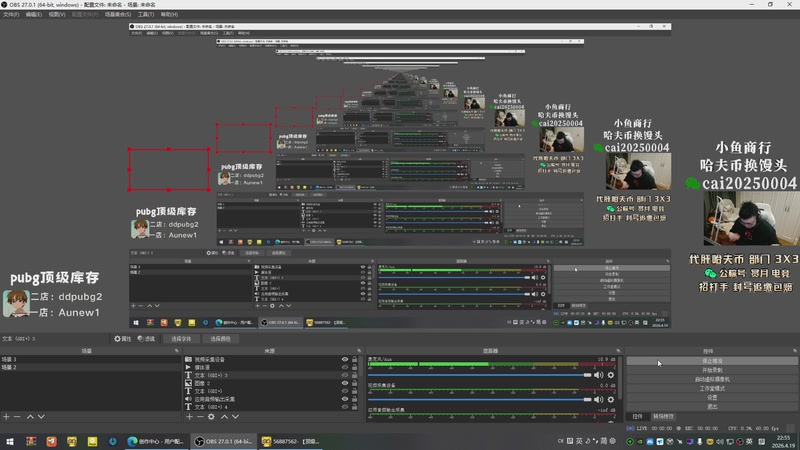Move the scene up with the arrow
This screenshot has width=800, height=450.
[x=30, y=417]
